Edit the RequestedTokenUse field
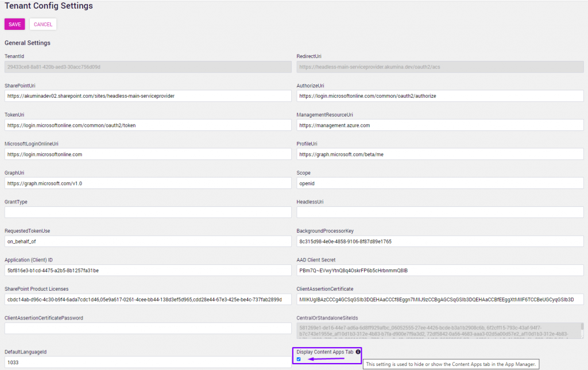Screen dimensions: 588x370 point(148,241)
